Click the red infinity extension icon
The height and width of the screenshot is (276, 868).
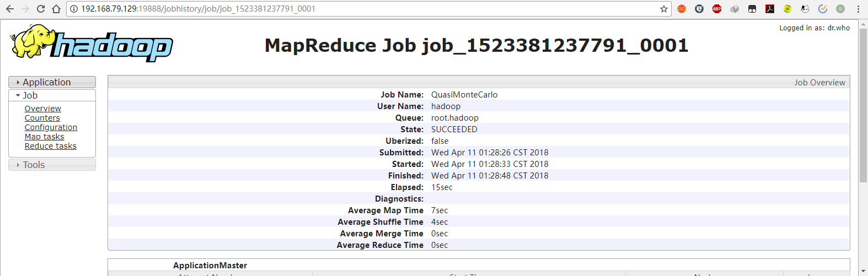pyautogui.click(x=682, y=9)
